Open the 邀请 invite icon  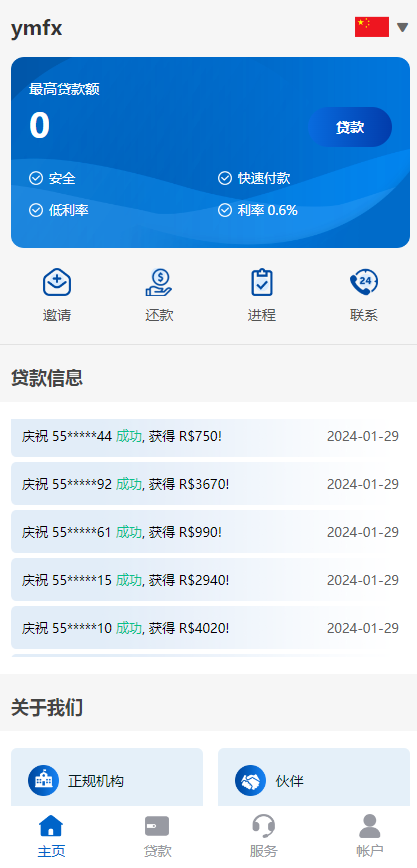(x=57, y=282)
